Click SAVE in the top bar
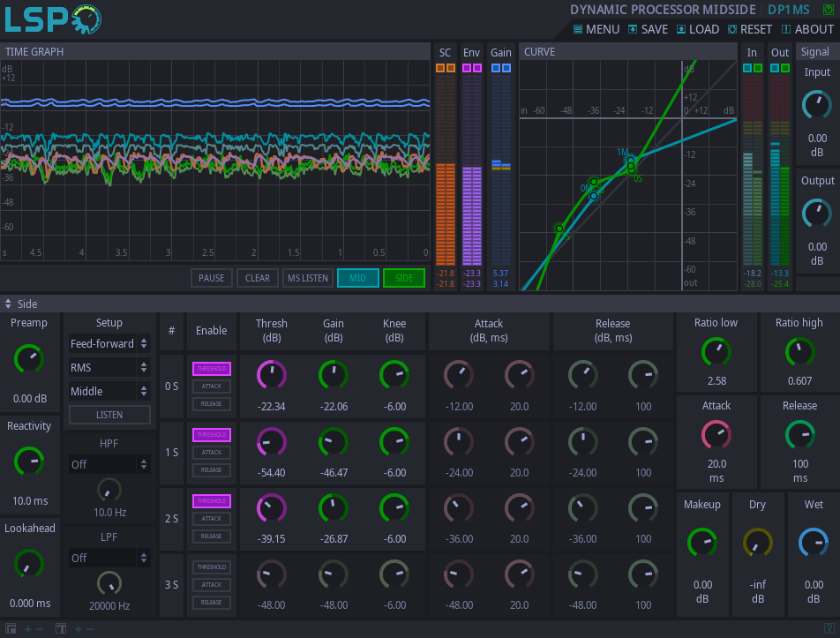This screenshot has height=638, width=840. pos(649,29)
